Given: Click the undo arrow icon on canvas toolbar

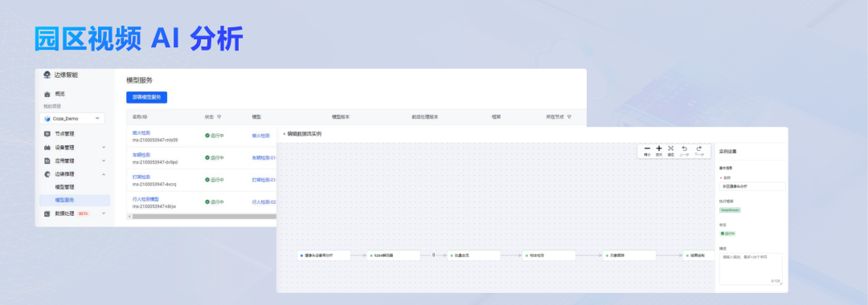Looking at the screenshot, I should tap(684, 148).
